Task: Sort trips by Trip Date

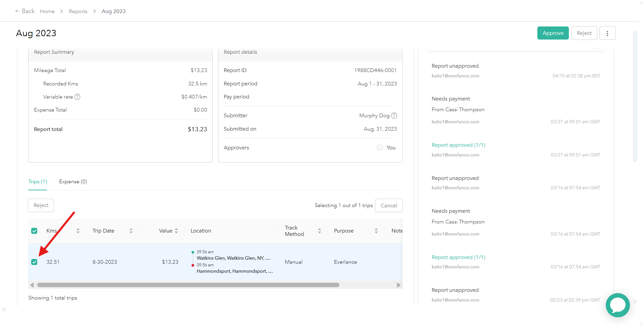Action: (131, 231)
